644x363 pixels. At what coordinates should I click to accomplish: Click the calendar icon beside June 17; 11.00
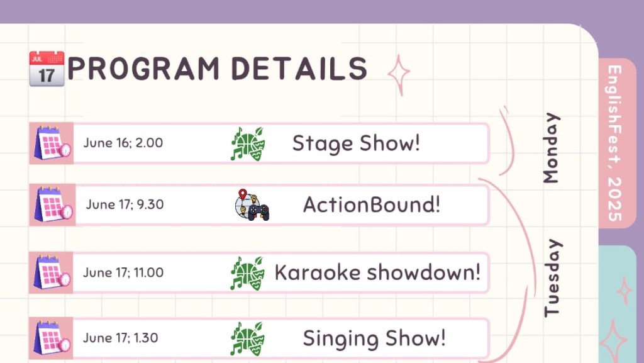[x=52, y=272]
